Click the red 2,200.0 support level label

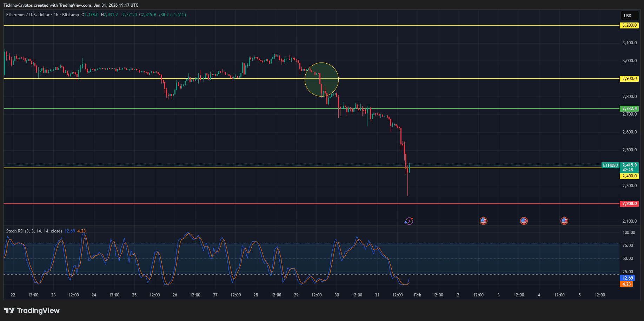coord(629,204)
